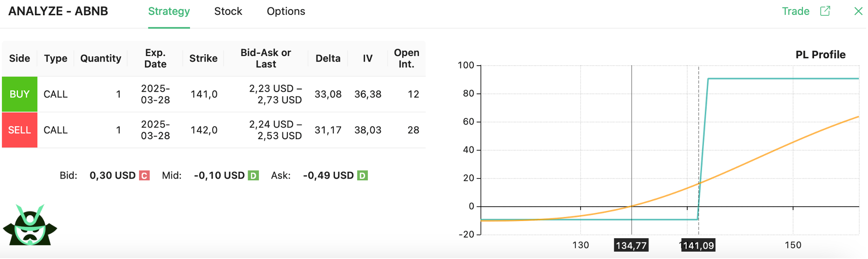This screenshot has width=868, height=259.
Task: Click the samurai mascot logo
Action: pos(30,225)
